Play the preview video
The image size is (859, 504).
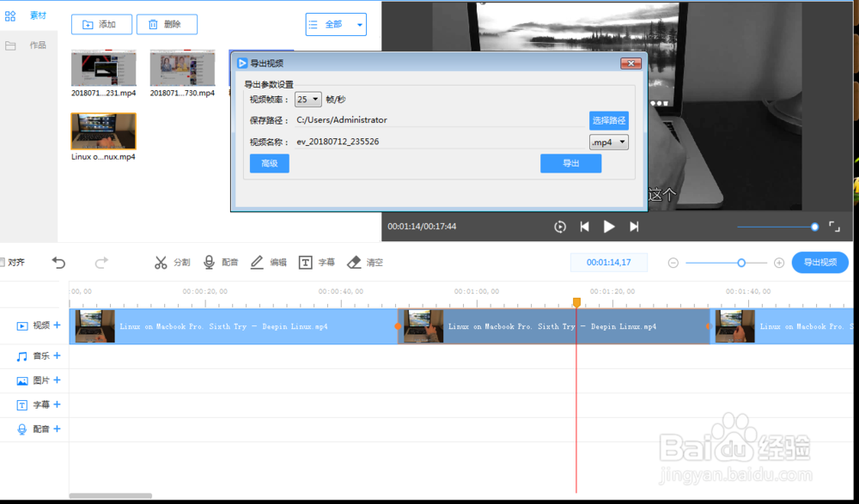[609, 227]
